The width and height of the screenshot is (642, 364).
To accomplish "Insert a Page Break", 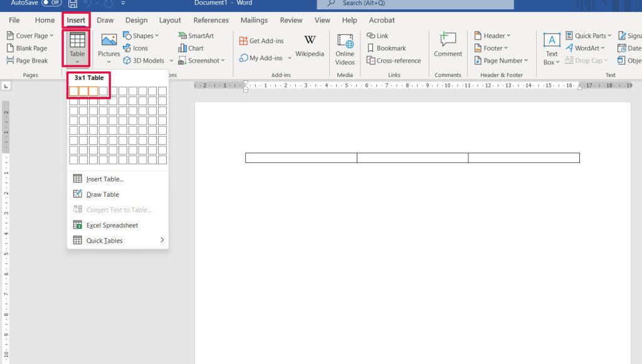I will click(x=27, y=61).
